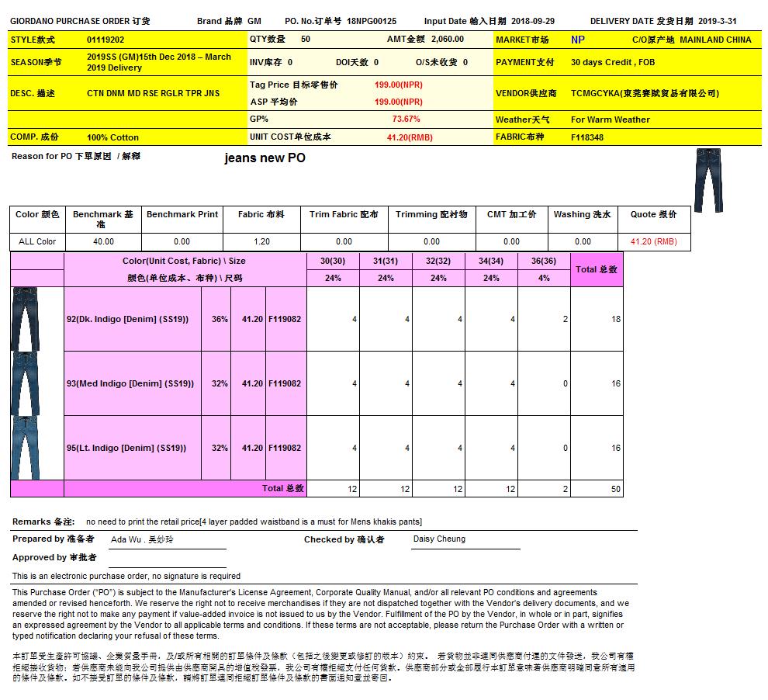Click the delivery date 2019-3-31
Image resolution: width=768 pixels, height=700 pixels.
pos(717,21)
